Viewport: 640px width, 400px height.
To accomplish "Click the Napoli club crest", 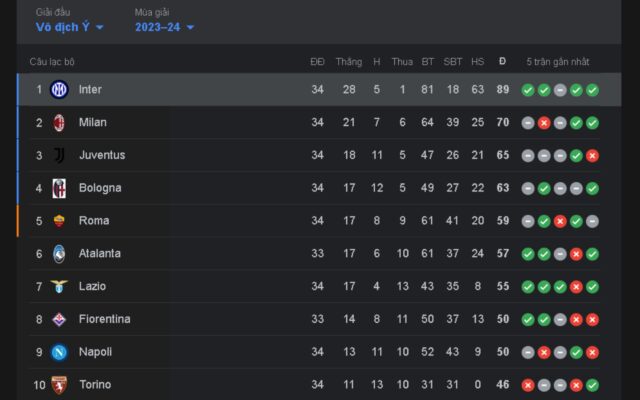I will 58,352.
